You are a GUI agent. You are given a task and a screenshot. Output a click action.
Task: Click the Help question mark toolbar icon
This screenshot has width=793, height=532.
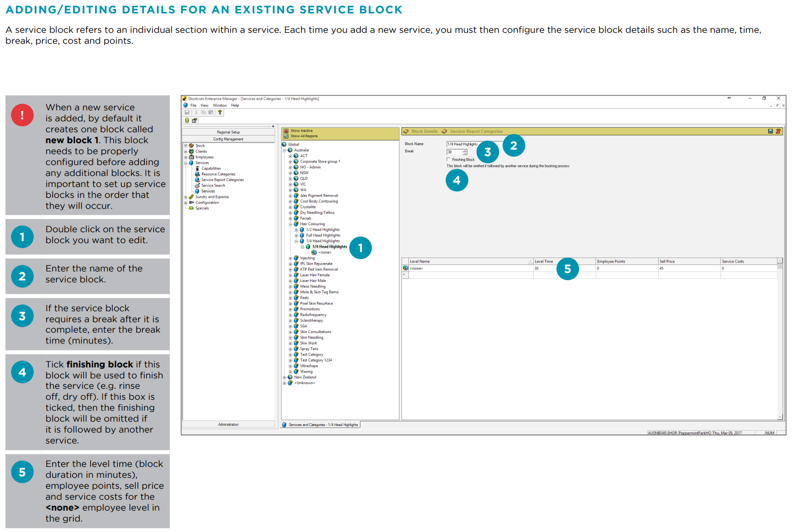click(220, 112)
